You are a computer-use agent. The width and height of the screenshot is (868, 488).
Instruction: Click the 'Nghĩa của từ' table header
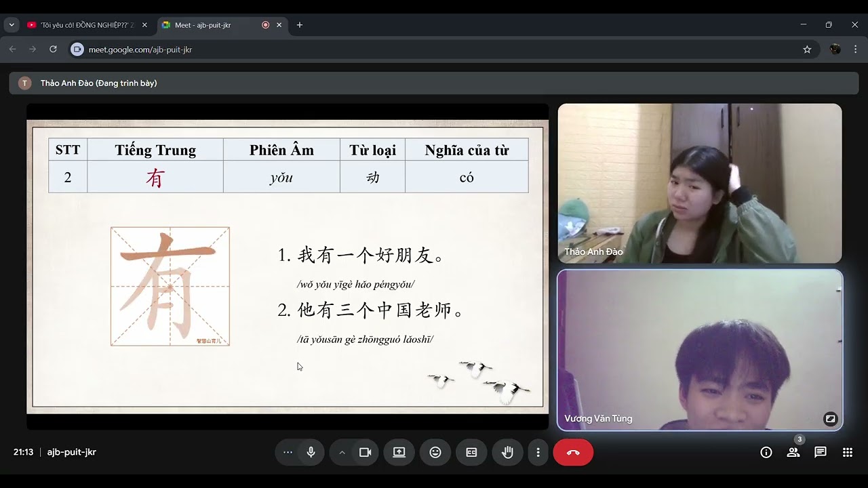click(x=467, y=150)
